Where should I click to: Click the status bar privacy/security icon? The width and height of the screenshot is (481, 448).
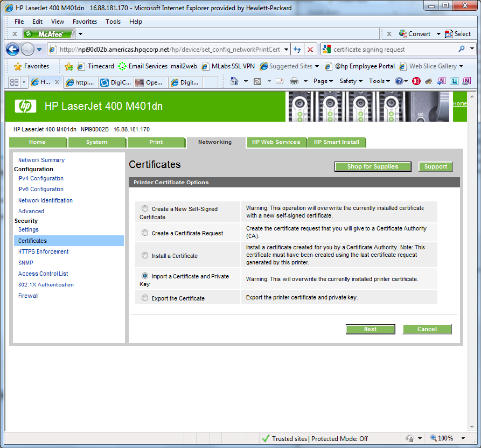pyautogui.click(x=409, y=438)
